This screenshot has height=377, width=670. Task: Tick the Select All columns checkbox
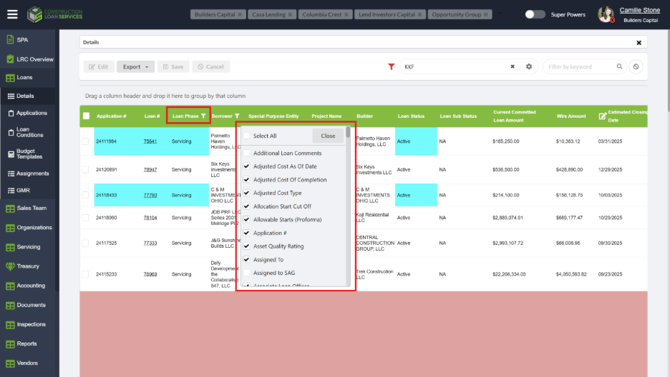point(247,136)
